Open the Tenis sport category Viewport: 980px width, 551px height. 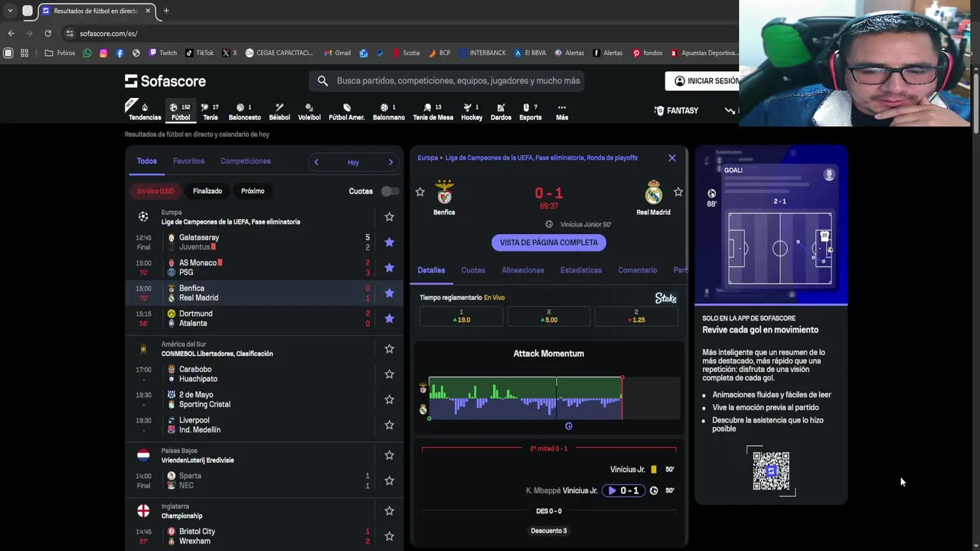coord(210,112)
